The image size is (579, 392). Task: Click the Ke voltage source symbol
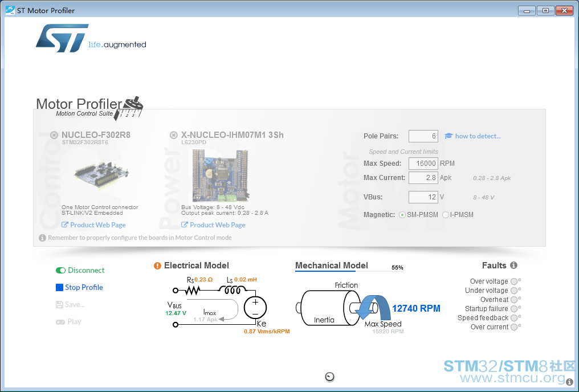(255, 308)
